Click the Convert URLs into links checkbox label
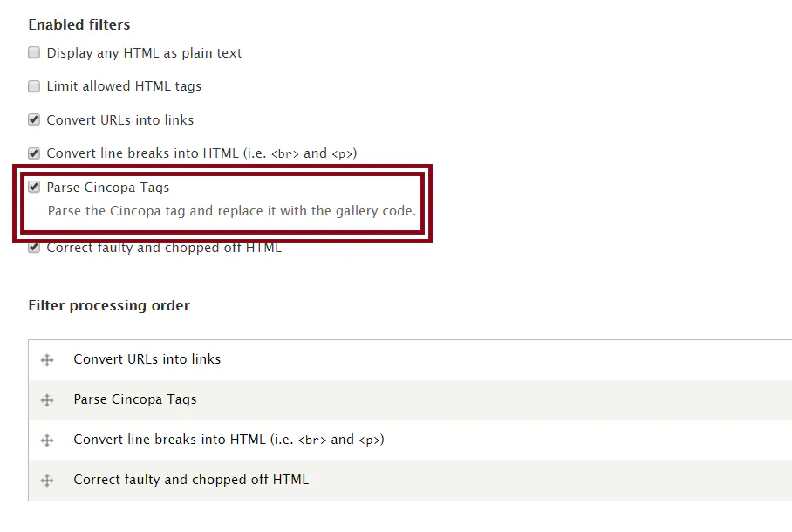Viewport: 792px width, 532px height. [x=119, y=120]
